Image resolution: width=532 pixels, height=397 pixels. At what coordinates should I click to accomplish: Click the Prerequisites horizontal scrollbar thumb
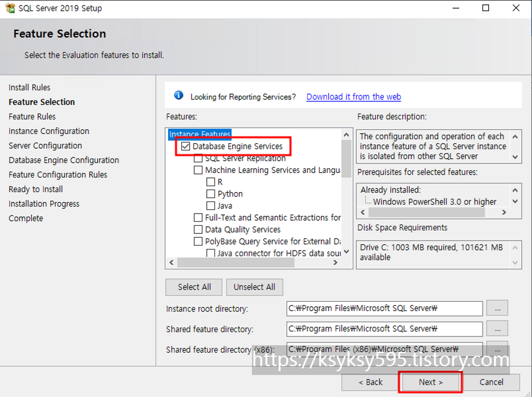coord(427,212)
